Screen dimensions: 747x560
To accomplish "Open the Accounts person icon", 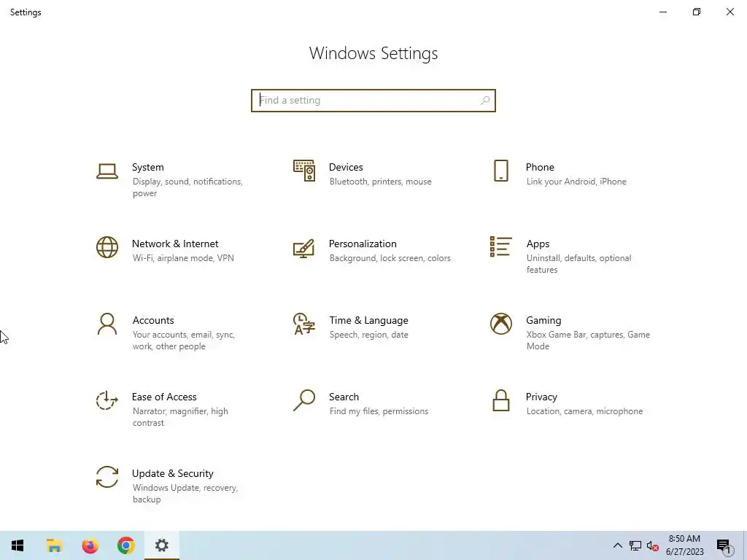I will (x=107, y=324).
